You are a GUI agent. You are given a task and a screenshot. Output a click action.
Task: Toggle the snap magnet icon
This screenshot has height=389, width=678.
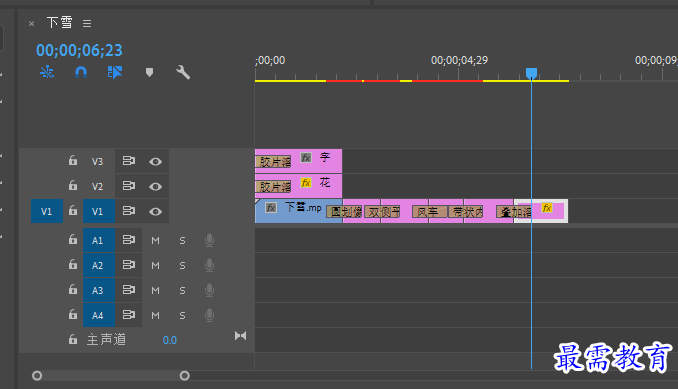click(x=81, y=72)
